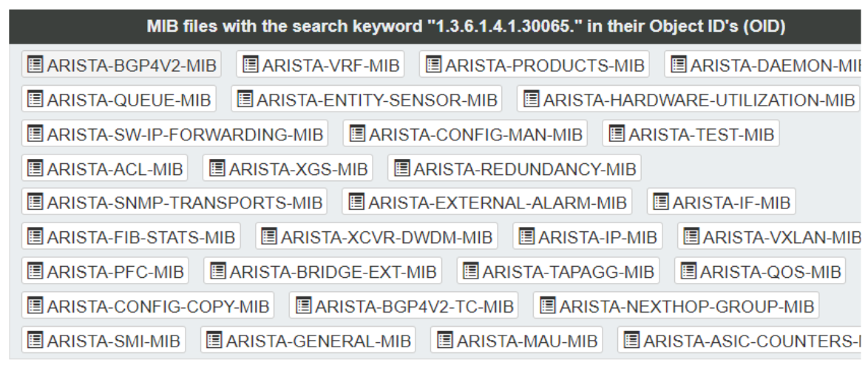Click the list icon beside ARISTA-TEST-MIB
This screenshot has height=368, width=868.
click(x=616, y=133)
